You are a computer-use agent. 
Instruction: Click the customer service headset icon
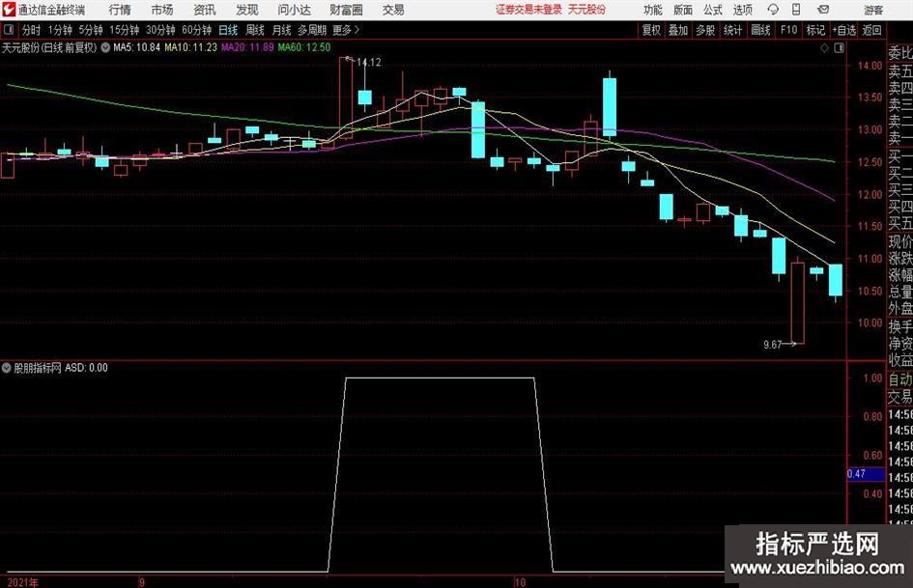tap(773, 10)
